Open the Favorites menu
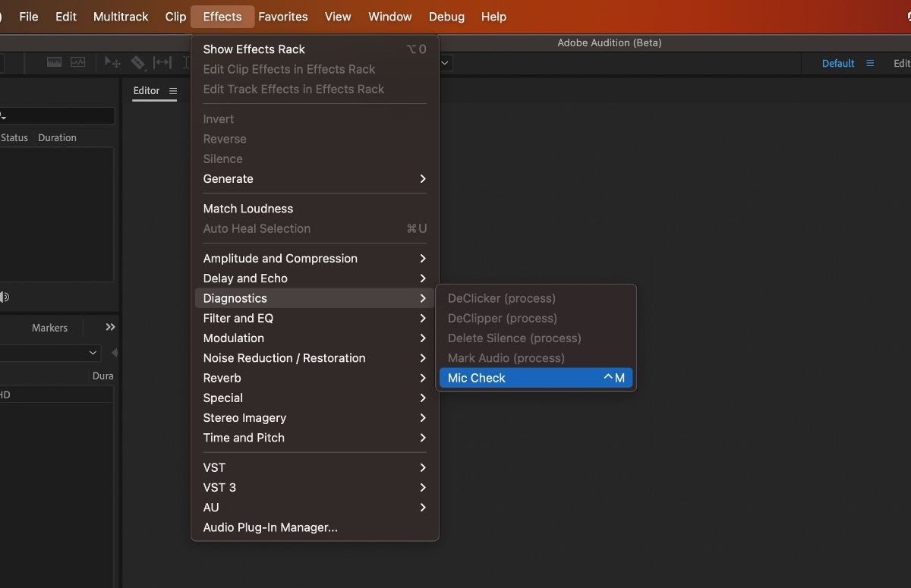The height and width of the screenshot is (588, 911). (282, 16)
